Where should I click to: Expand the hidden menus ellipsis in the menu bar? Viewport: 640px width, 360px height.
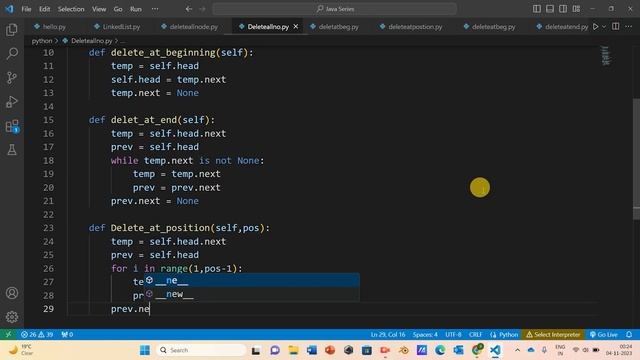click(155, 9)
